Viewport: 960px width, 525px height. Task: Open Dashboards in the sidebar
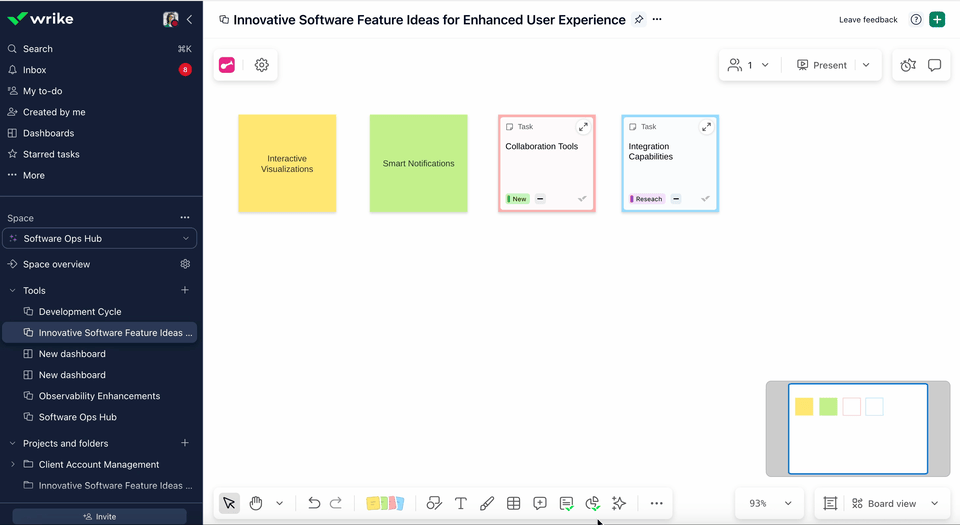coord(48,133)
